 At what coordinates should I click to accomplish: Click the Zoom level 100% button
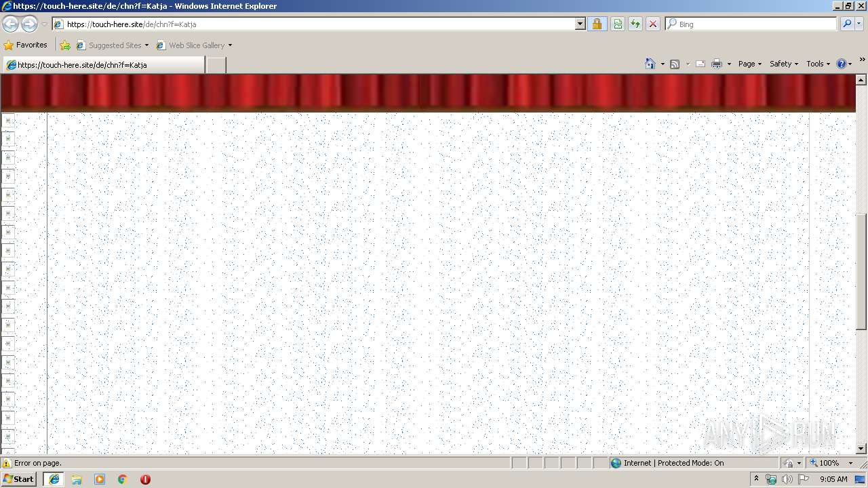click(x=824, y=464)
